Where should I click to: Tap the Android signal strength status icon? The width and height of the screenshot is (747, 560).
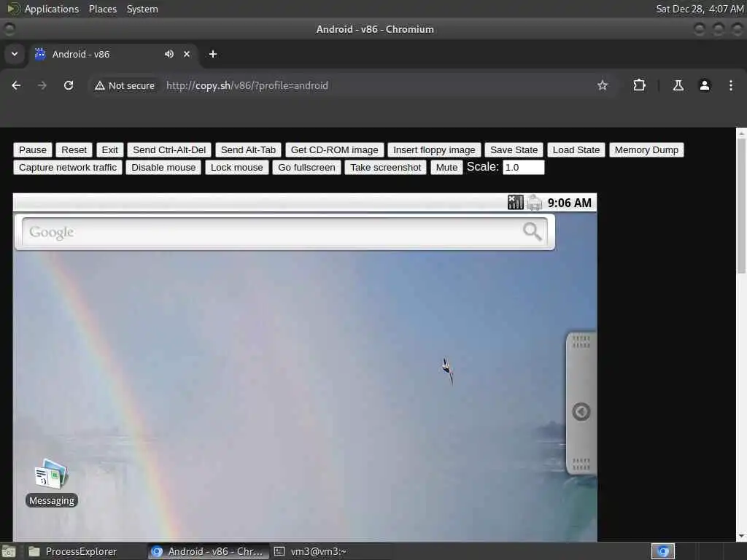click(516, 203)
